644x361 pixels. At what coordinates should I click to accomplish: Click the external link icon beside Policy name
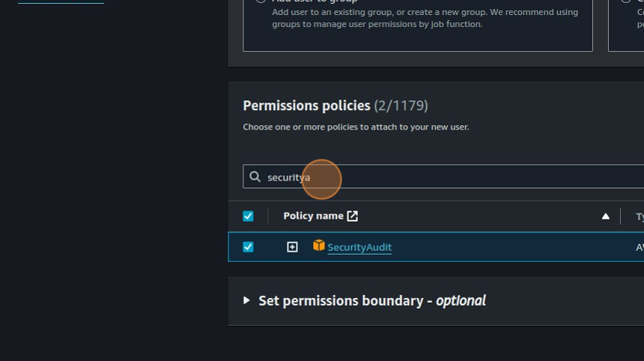pos(353,216)
